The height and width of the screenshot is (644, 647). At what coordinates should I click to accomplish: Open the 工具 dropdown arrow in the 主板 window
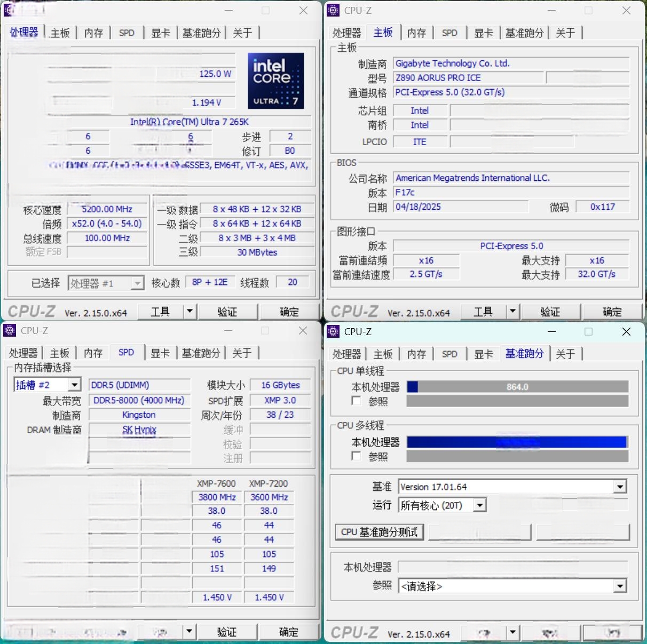[512, 311]
